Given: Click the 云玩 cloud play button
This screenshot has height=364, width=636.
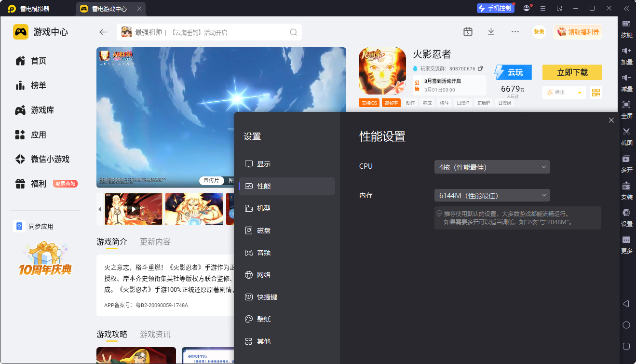Looking at the screenshot, I should (x=513, y=72).
